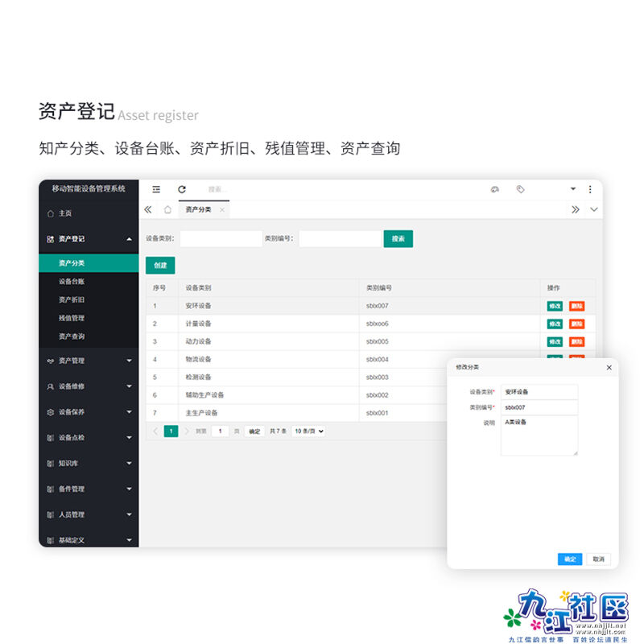Open the vertical three-dot more menu

590,189
